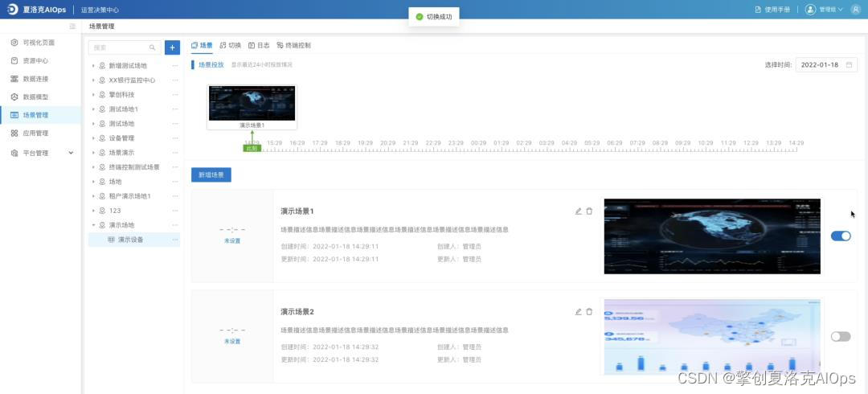Expand the 123 tree node

[93, 211]
